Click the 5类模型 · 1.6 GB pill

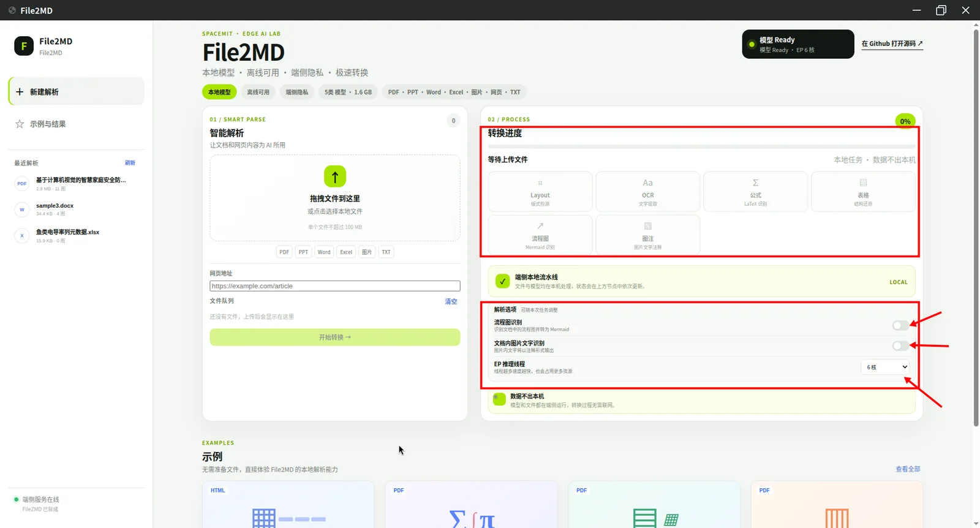tap(348, 92)
